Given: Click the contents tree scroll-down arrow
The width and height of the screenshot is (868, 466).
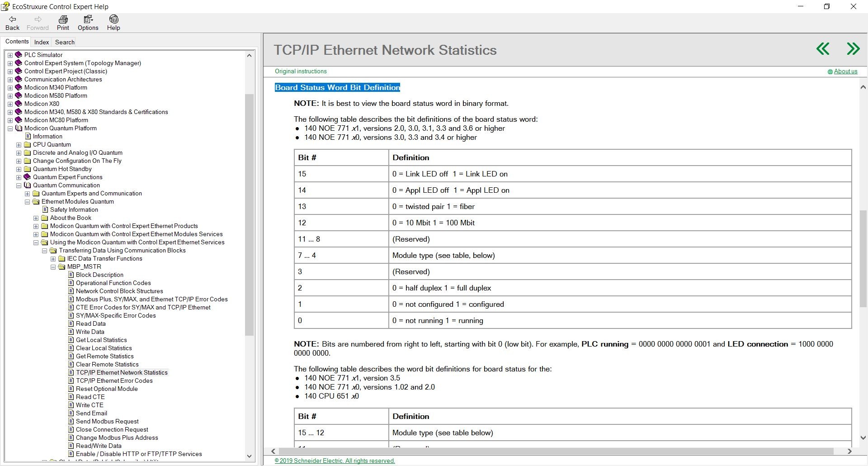Looking at the screenshot, I should pos(249,456).
